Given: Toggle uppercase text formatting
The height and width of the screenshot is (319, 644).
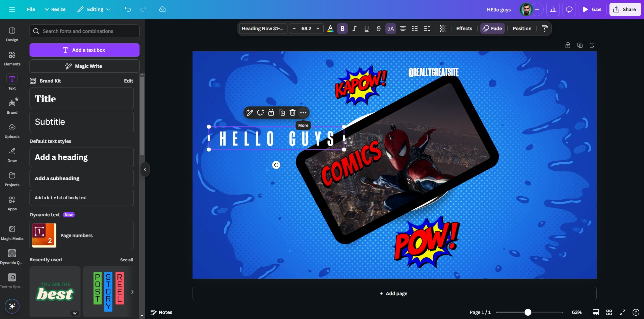Looking at the screenshot, I should (x=390, y=29).
